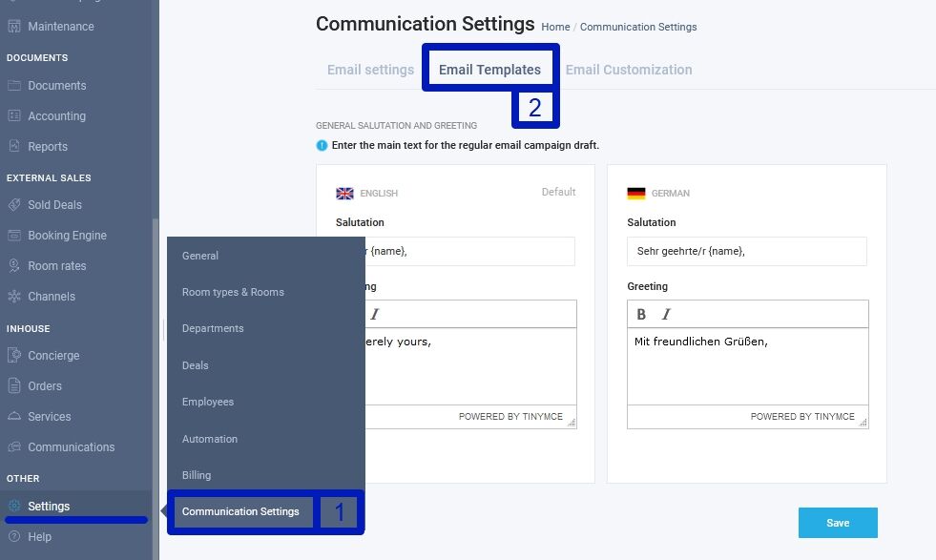Image resolution: width=936 pixels, height=560 pixels.
Task: Toggle italic in the German greeting editor
Action: pyautogui.click(x=666, y=314)
